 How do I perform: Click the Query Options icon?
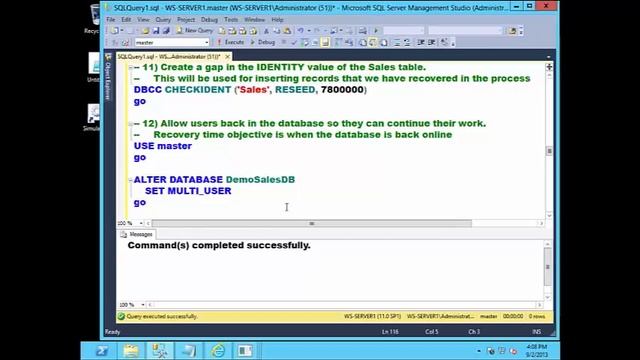click(315, 42)
